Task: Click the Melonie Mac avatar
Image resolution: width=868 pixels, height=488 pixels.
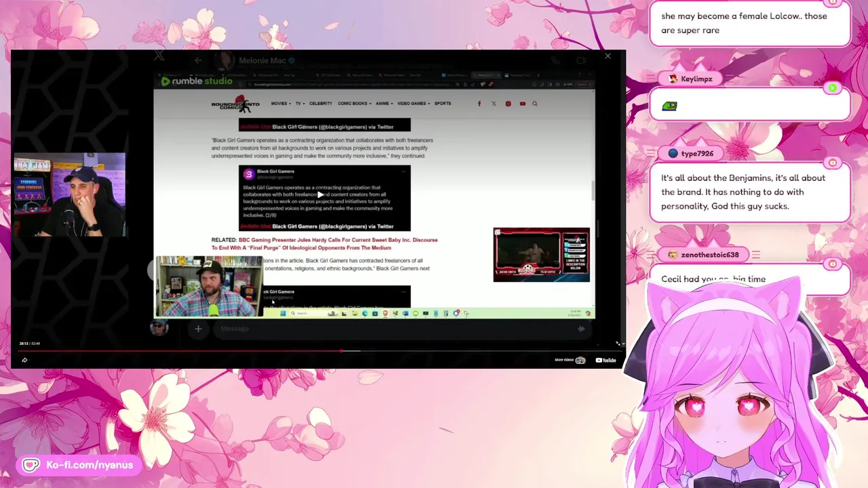Action: pyautogui.click(x=224, y=60)
